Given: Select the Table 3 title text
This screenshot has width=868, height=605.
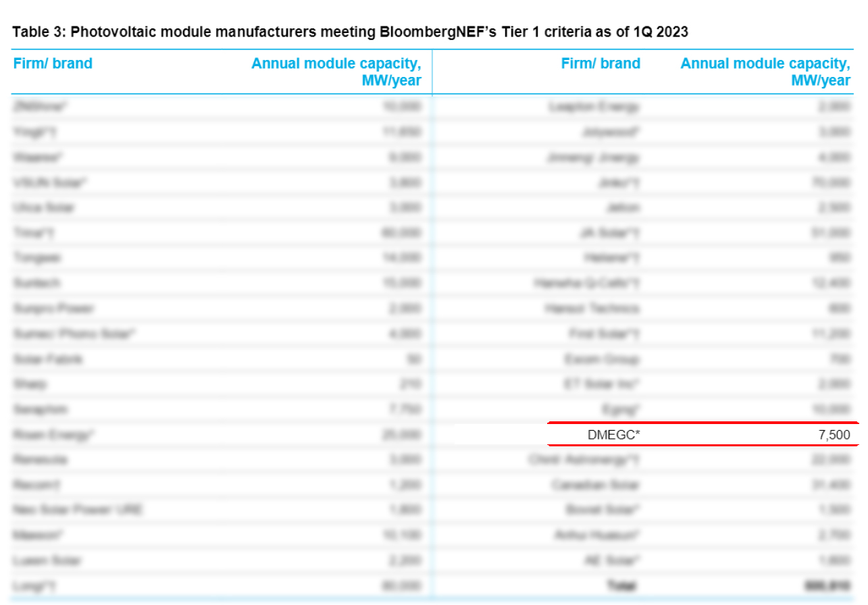Looking at the screenshot, I should (x=350, y=32).
